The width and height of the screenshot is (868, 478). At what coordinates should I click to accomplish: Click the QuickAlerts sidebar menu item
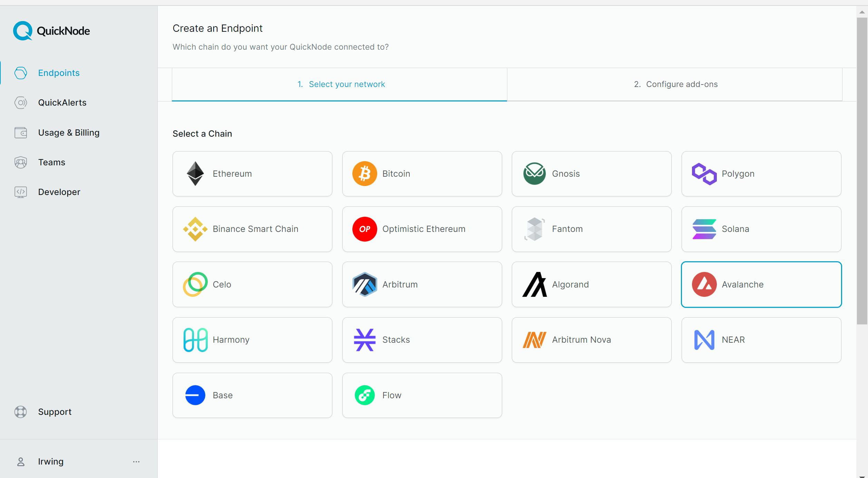tap(62, 103)
